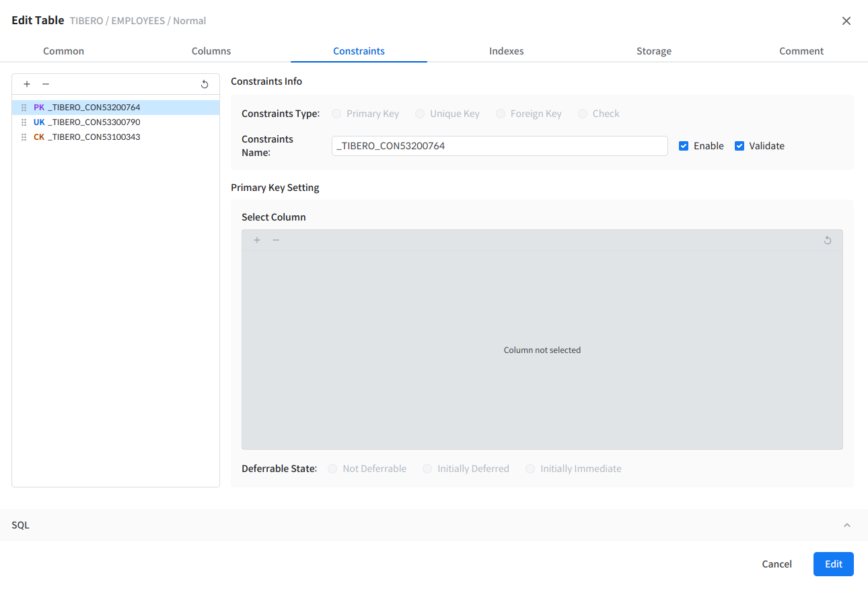This screenshot has height=589, width=868.
Task: Close the Edit Table dialog
Action: tap(846, 21)
